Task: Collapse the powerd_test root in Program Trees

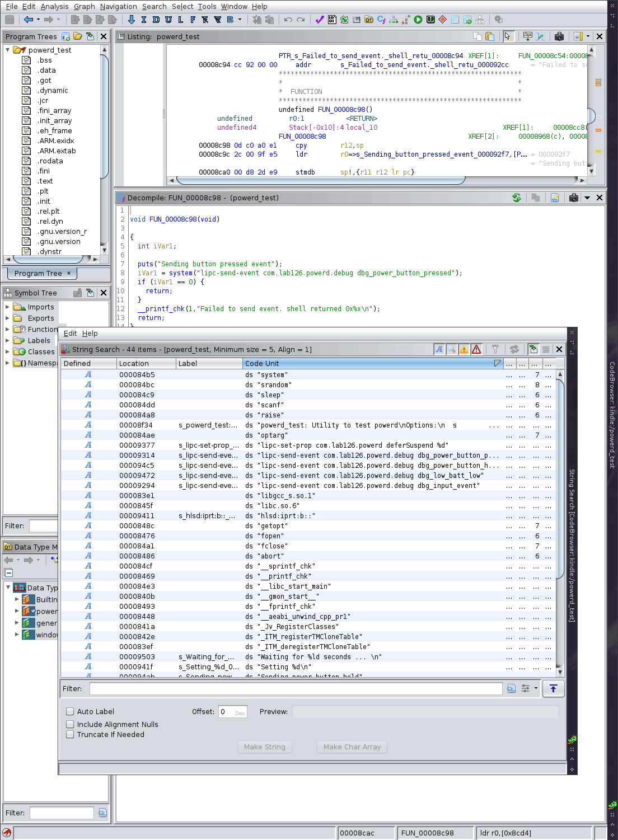Action: 8,50
